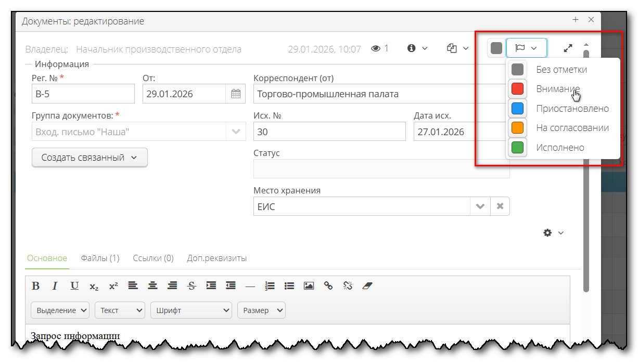638x364 pixels.
Task: Switch to the Файлы tab
Action: (x=99, y=258)
